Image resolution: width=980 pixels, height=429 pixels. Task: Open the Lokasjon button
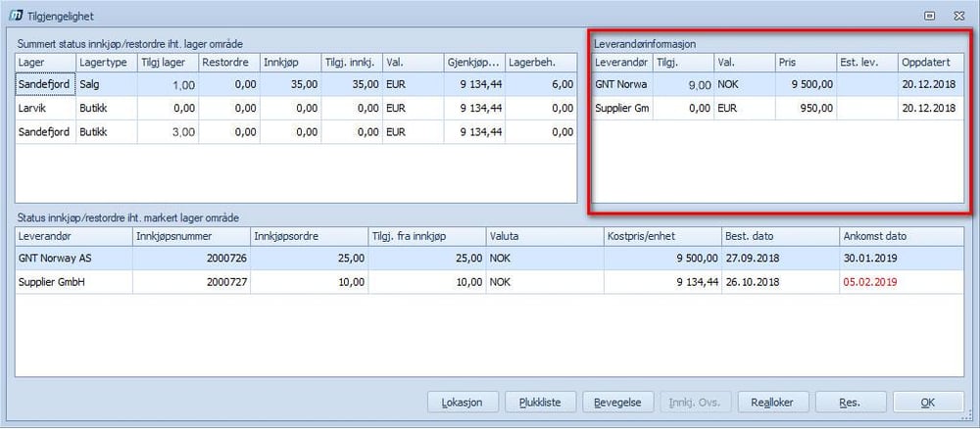tap(464, 402)
